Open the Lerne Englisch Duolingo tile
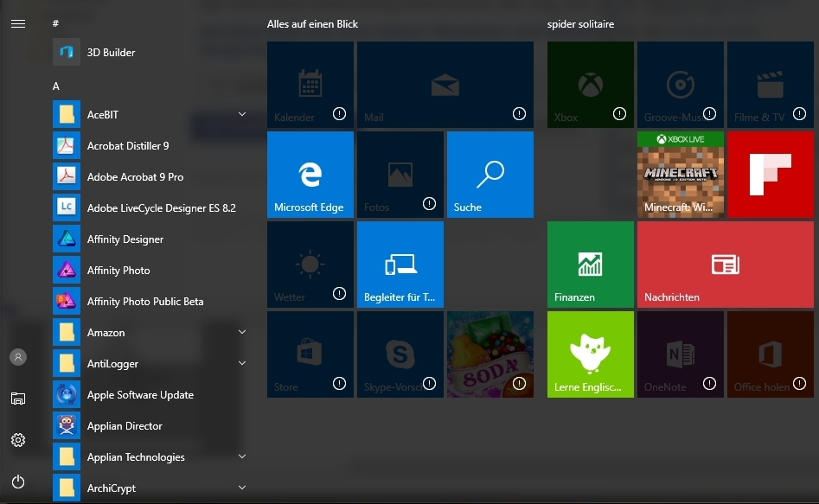 [590, 354]
